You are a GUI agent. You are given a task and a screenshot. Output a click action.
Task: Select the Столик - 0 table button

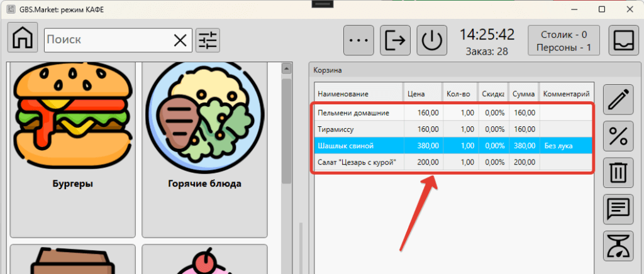point(563,40)
